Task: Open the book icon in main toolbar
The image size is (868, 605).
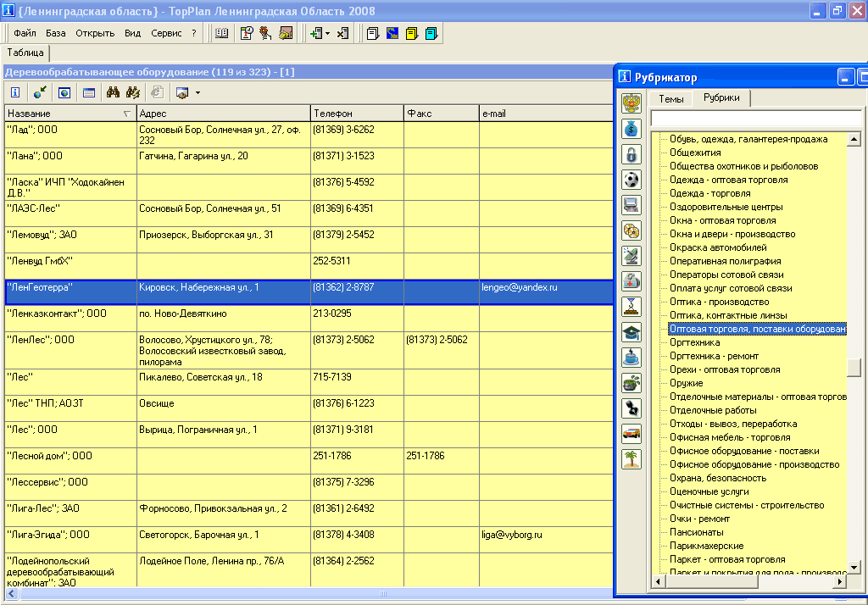Action: click(x=221, y=33)
